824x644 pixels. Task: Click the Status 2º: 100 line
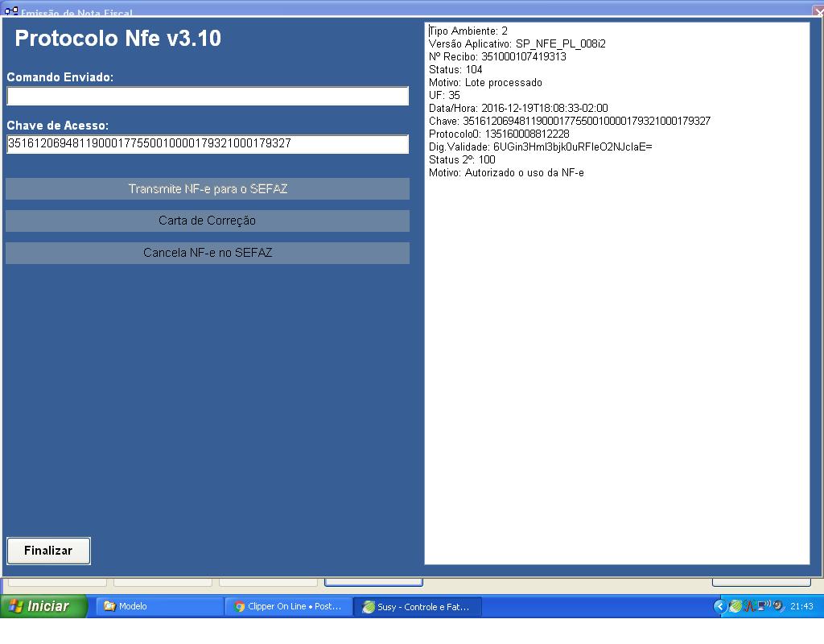click(x=462, y=160)
